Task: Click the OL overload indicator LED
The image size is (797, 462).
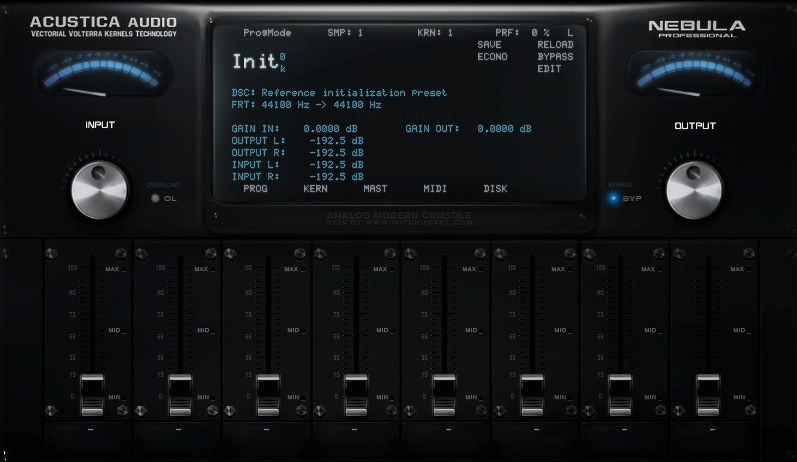Action: (x=155, y=198)
